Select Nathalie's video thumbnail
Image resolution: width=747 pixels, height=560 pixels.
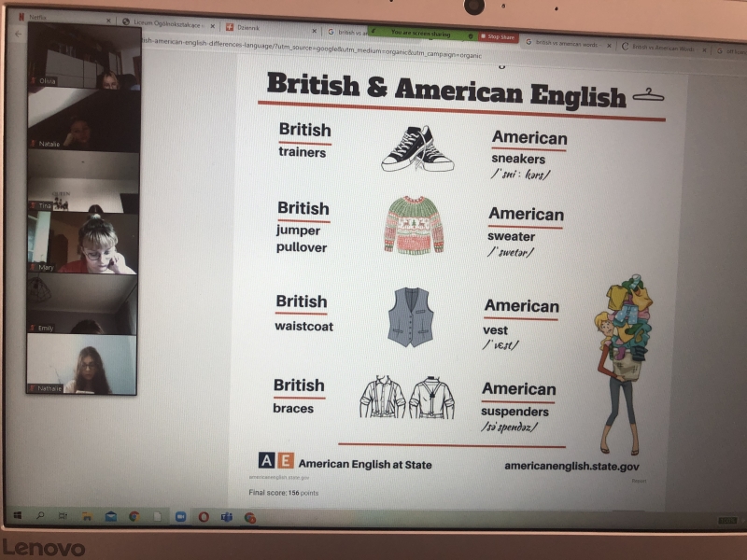tap(81, 364)
